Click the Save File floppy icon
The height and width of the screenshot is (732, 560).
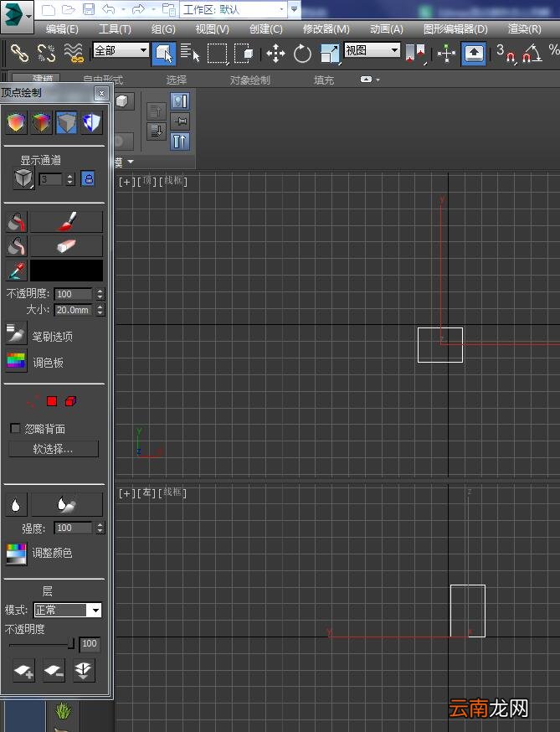tap(88, 9)
